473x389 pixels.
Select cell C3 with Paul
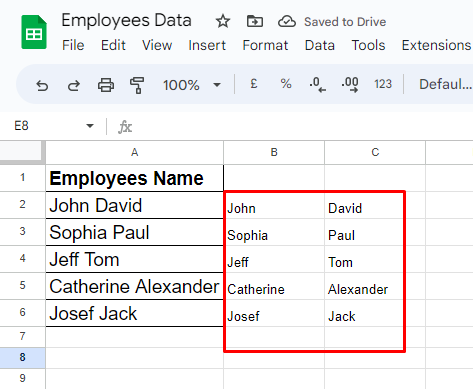[375, 232]
